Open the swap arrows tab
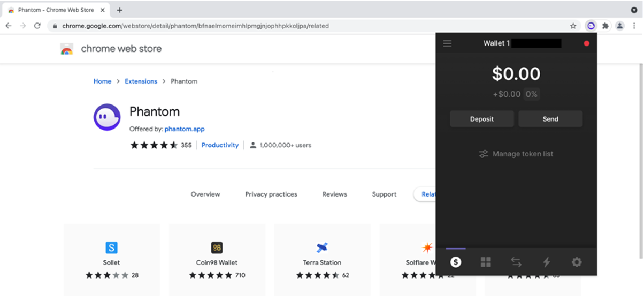This screenshot has height=300, width=644. (x=516, y=262)
